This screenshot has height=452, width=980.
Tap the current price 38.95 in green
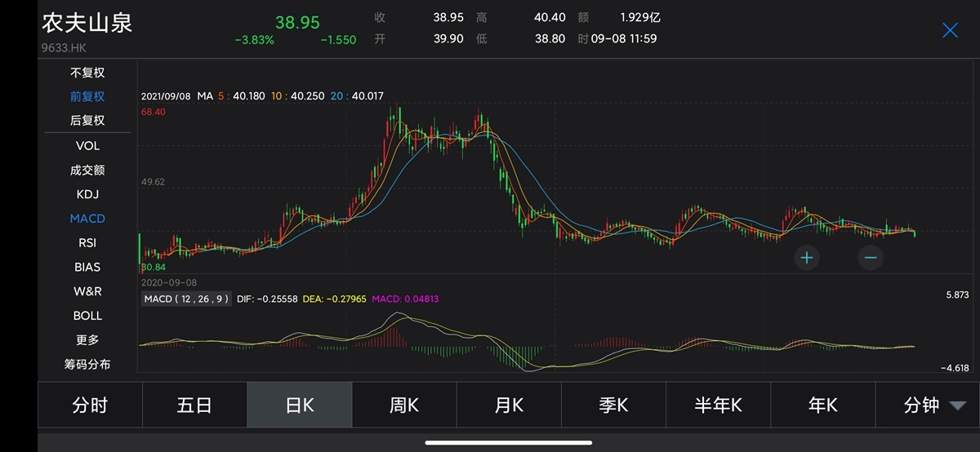tap(297, 23)
